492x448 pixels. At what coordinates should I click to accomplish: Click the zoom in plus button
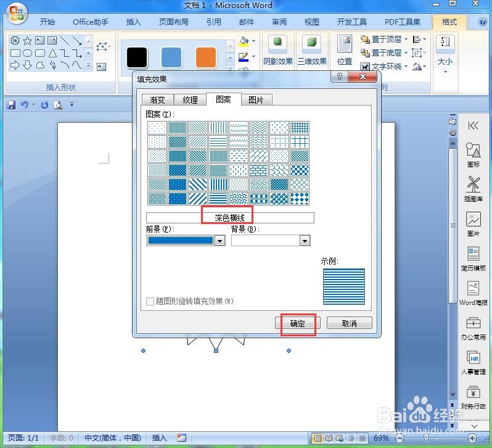pyautogui.click(x=472, y=438)
